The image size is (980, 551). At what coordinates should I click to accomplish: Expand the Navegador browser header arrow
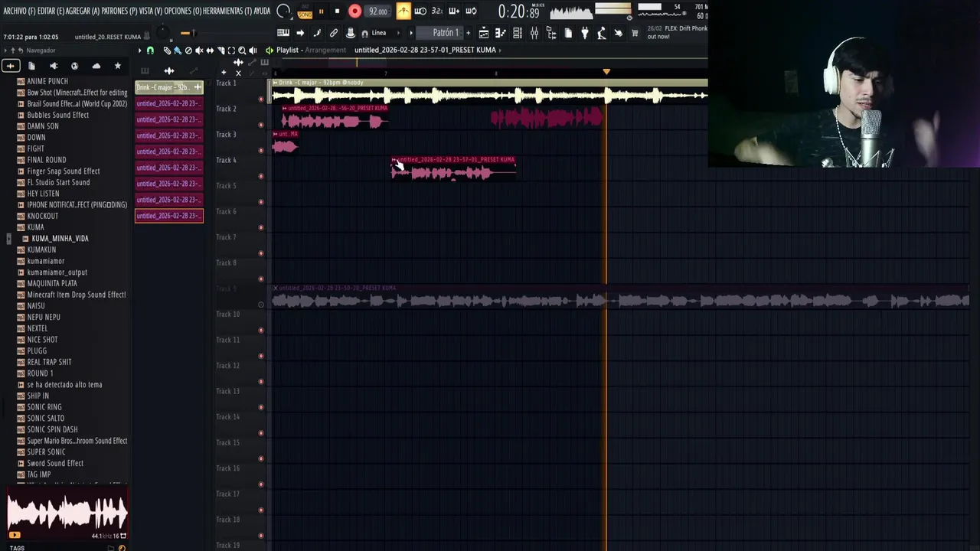tap(5, 51)
